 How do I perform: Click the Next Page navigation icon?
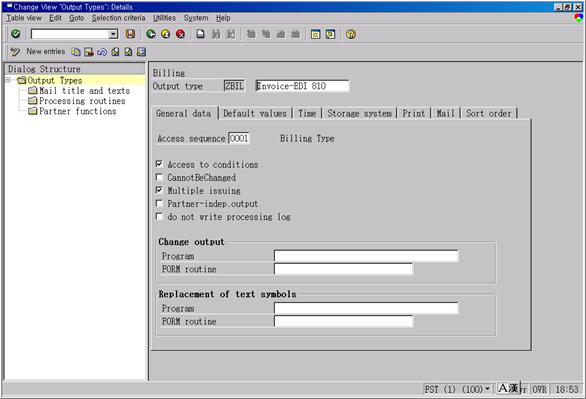pyautogui.click(x=281, y=34)
